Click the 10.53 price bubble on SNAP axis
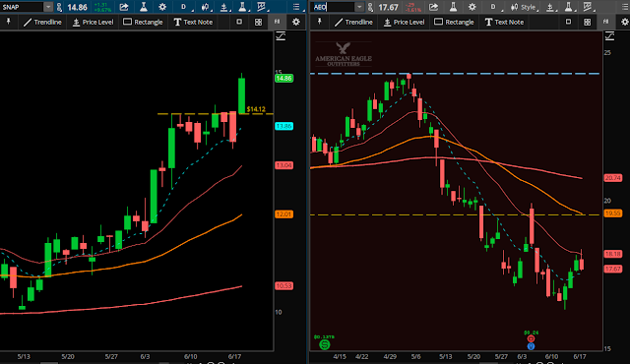 point(283,285)
